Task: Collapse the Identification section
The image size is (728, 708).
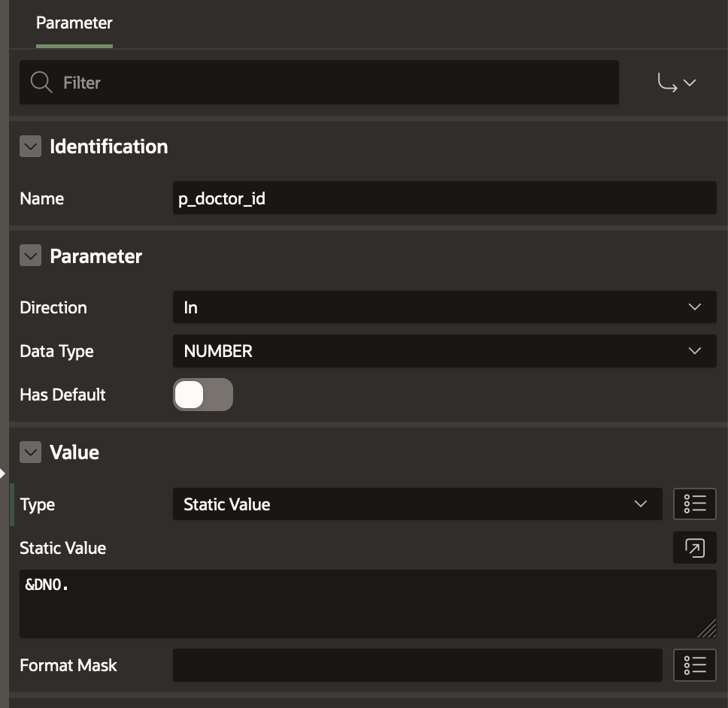Action: (x=30, y=147)
